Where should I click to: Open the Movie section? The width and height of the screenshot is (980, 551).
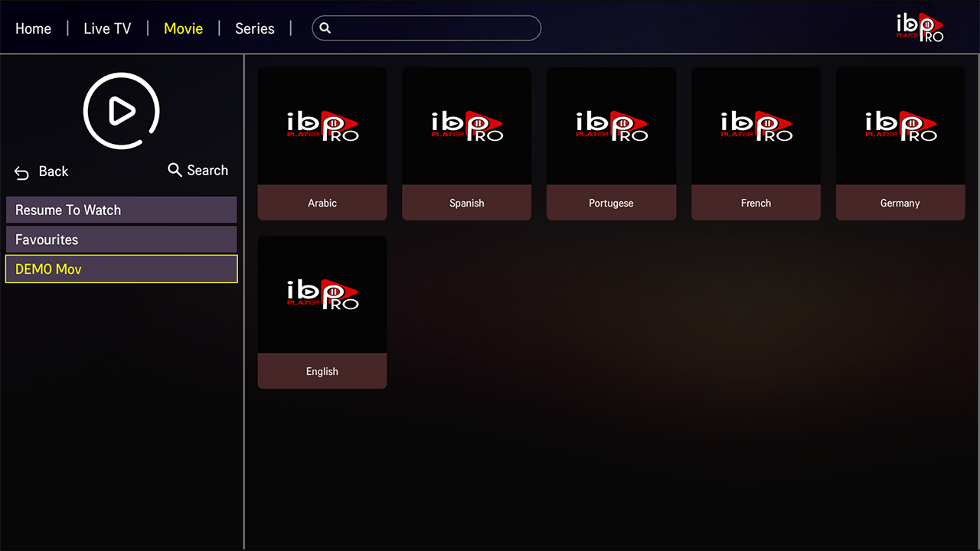point(183,28)
